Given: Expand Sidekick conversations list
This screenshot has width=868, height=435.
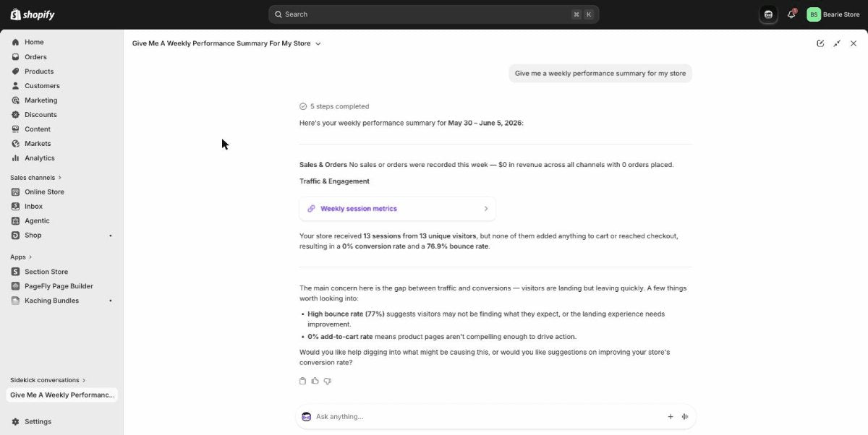Looking at the screenshot, I should click(48, 380).
